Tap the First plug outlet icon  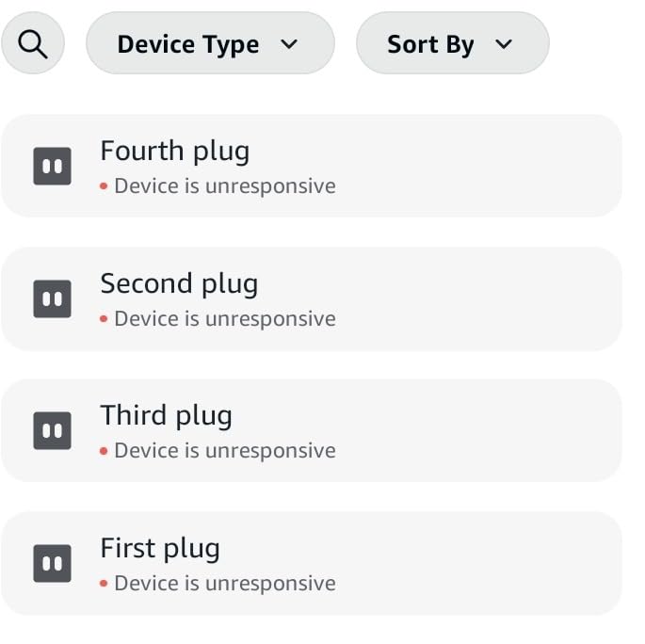[53, 564]
